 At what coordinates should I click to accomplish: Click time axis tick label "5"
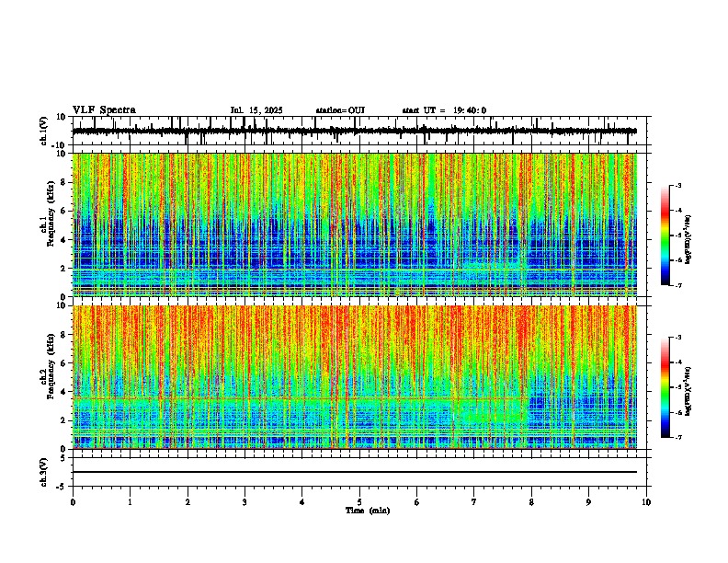point(359,502)
